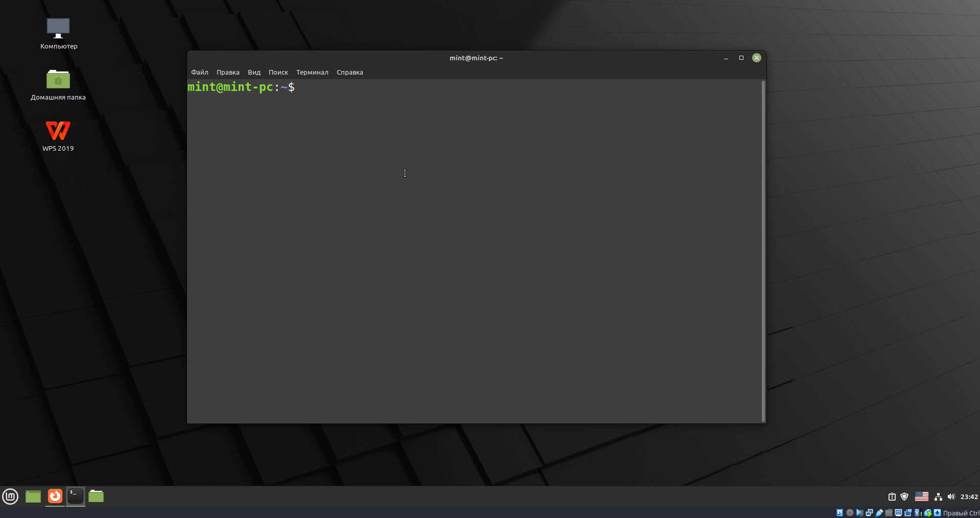Open Update Manager shield icon in tray

click(904, 496)
